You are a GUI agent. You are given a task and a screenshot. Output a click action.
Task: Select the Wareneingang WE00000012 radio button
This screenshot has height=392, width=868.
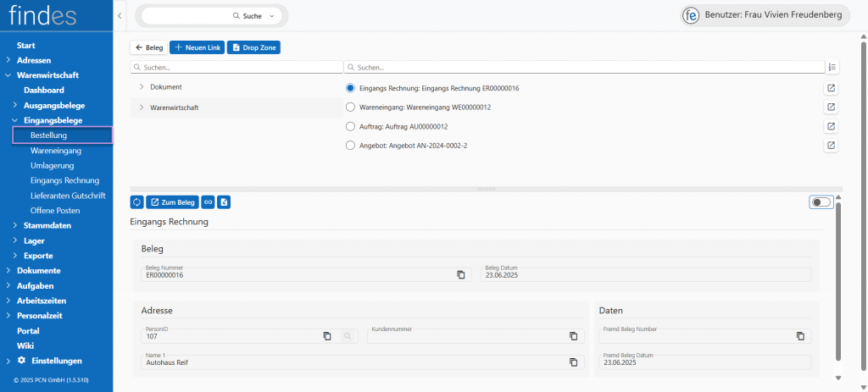[351, 108]
